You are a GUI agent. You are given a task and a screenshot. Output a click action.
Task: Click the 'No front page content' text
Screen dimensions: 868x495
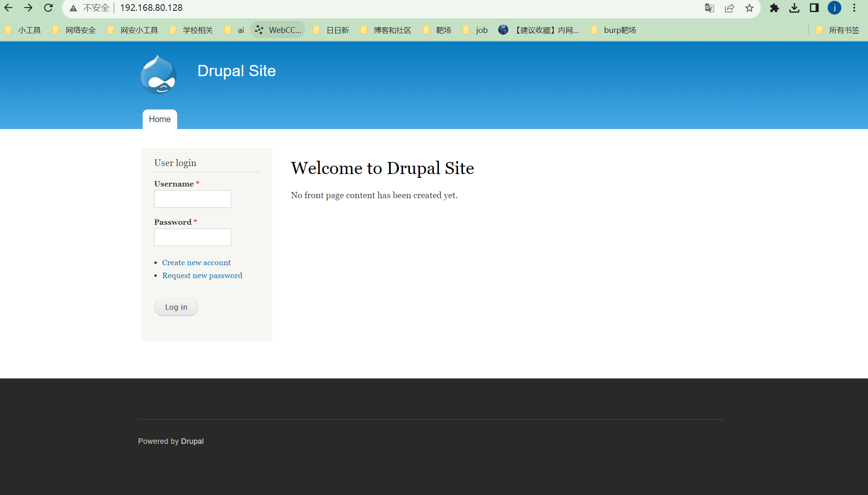(x=374, y=195)
